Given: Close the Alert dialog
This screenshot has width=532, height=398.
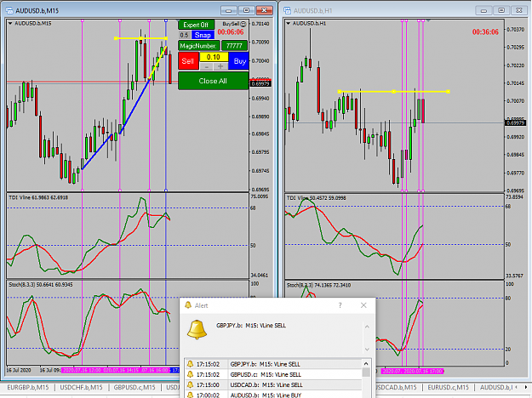Looking at the screenshot, I should (x=363, y=305).
